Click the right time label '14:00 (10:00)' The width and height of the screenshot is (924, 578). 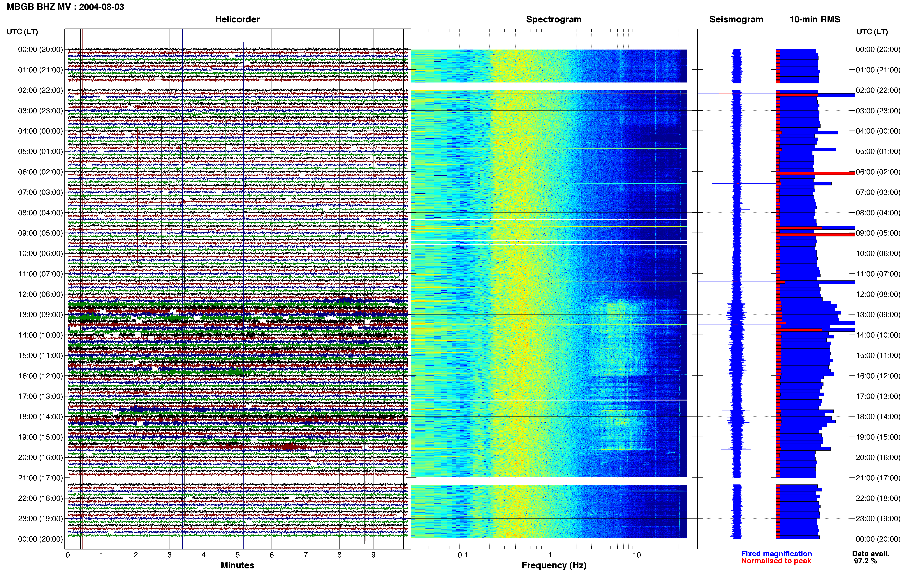878,335
